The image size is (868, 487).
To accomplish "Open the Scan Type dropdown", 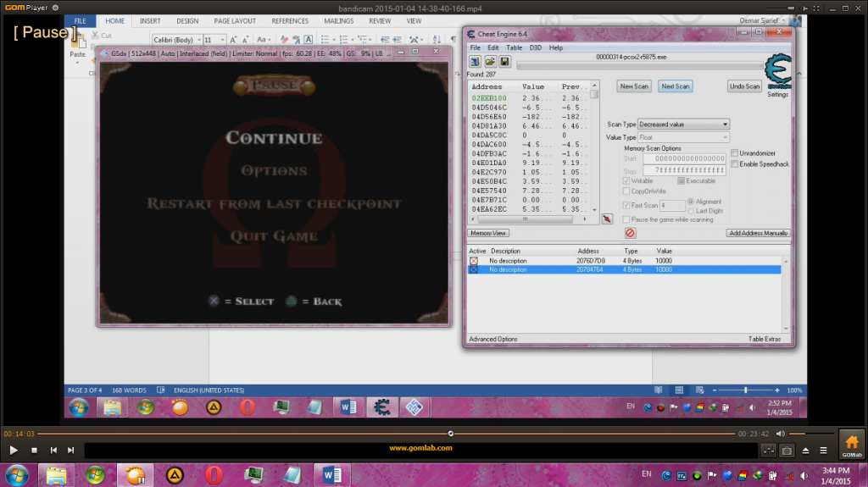I will coord(683,125).
